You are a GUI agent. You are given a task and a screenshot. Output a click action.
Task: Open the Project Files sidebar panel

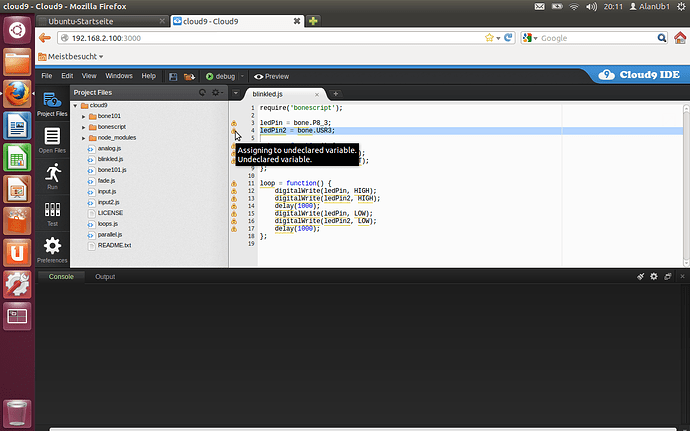click(52, 104)
